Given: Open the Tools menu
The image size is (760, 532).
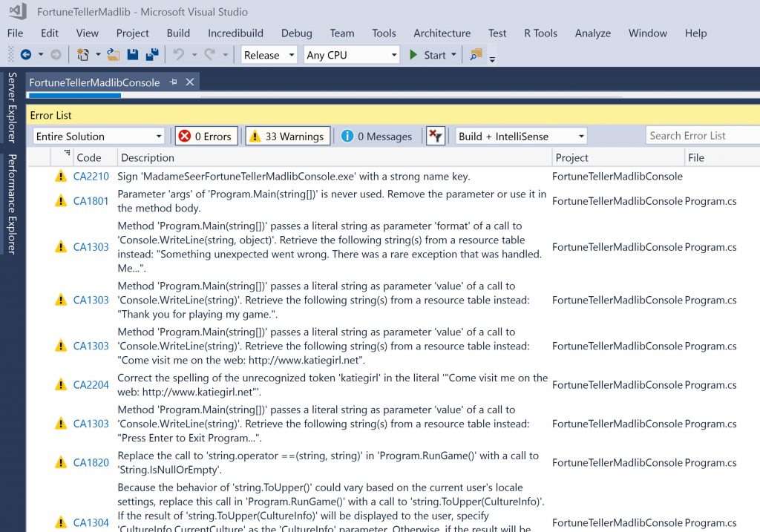Looking at the screenshot, I should [384, 33].
